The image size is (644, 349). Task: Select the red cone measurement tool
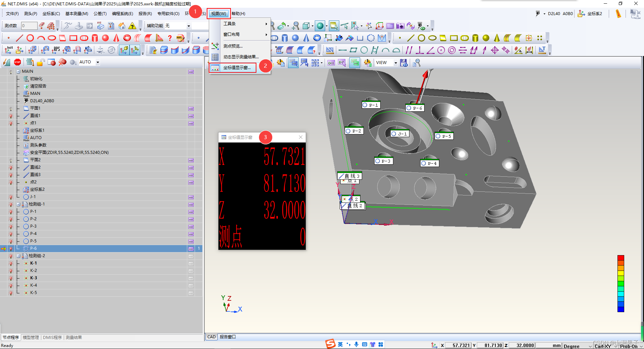point(116,38)
